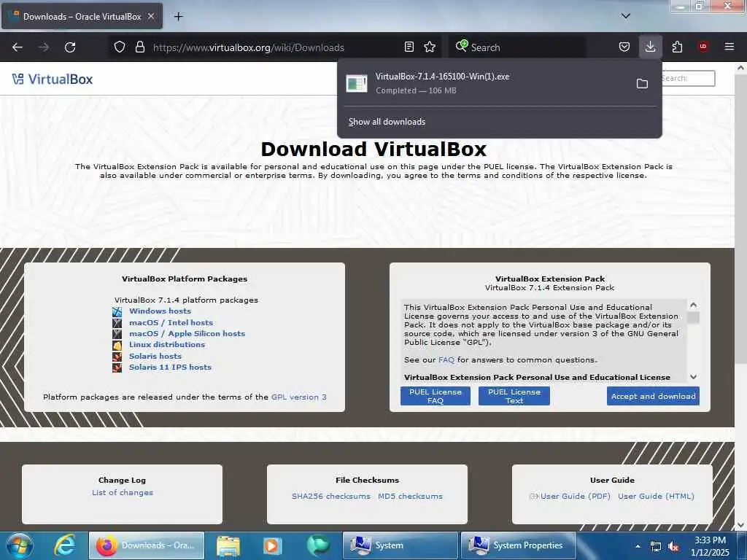The image size is (747, 560).
Task: Show hidden tray icons arrow
Action: pyautogui.click(x=638, y=545)
